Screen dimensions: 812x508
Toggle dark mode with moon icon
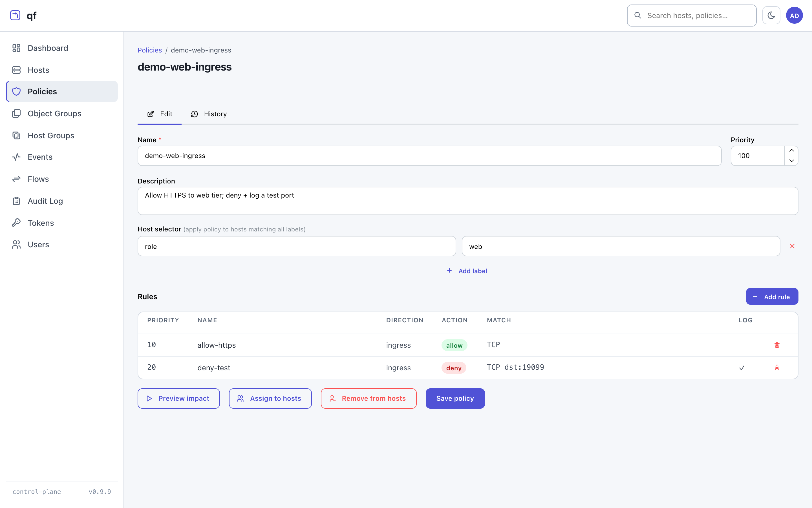pyautogui.click(x=771, y=16)
